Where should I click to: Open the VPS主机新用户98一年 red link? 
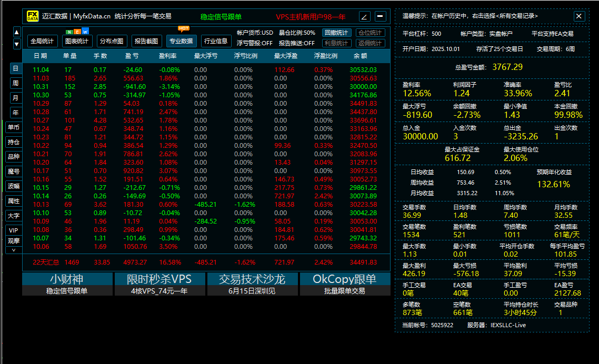click(311, 17)
